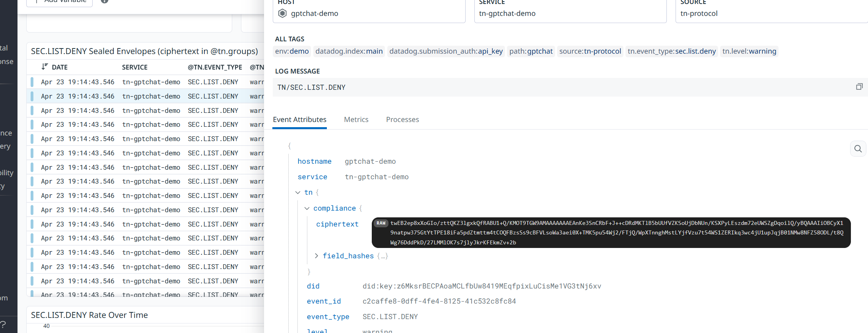Click the path:gptchat tag
Image resolution: width=868 pixels, height=333 pixels.
(x=531, y=51)
